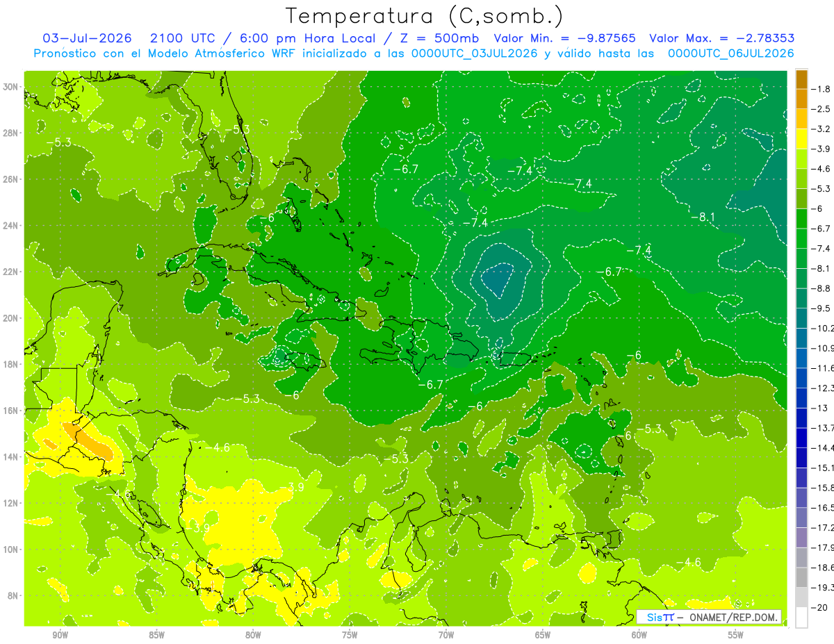
Task: Click the "10N" latitude axis label
Action: pyautogui.click(x=10, y=549)
